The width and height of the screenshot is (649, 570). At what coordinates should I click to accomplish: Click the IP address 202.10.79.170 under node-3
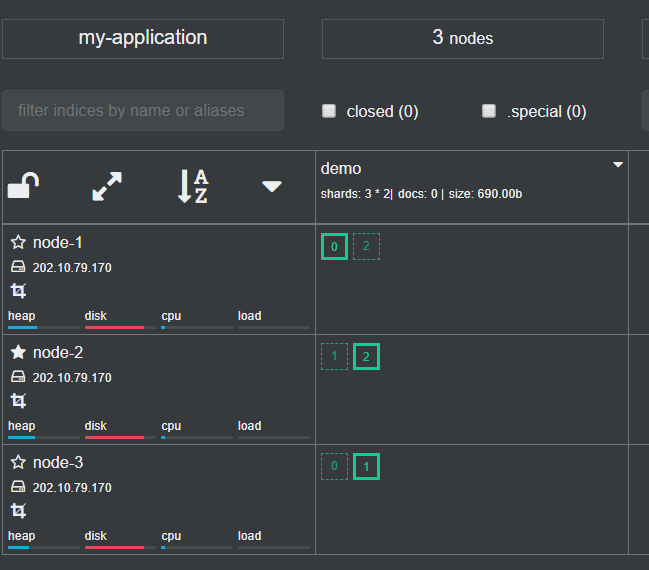click(72, 488)
